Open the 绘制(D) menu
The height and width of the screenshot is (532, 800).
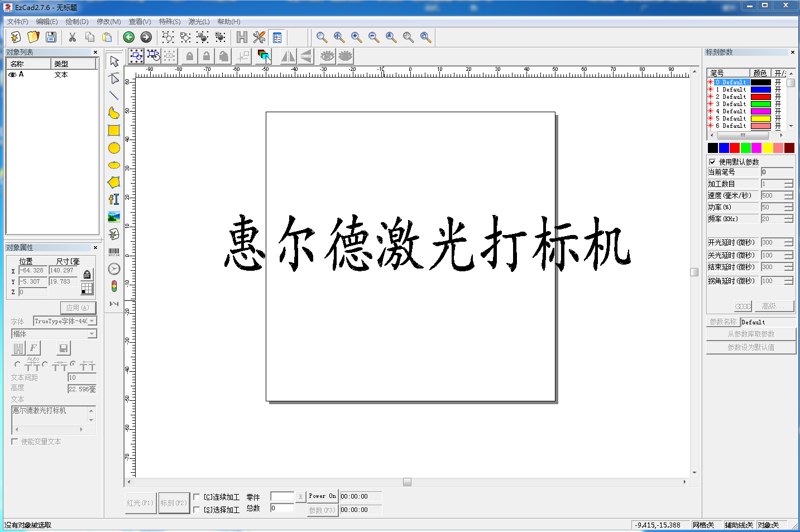click(77, 22)
